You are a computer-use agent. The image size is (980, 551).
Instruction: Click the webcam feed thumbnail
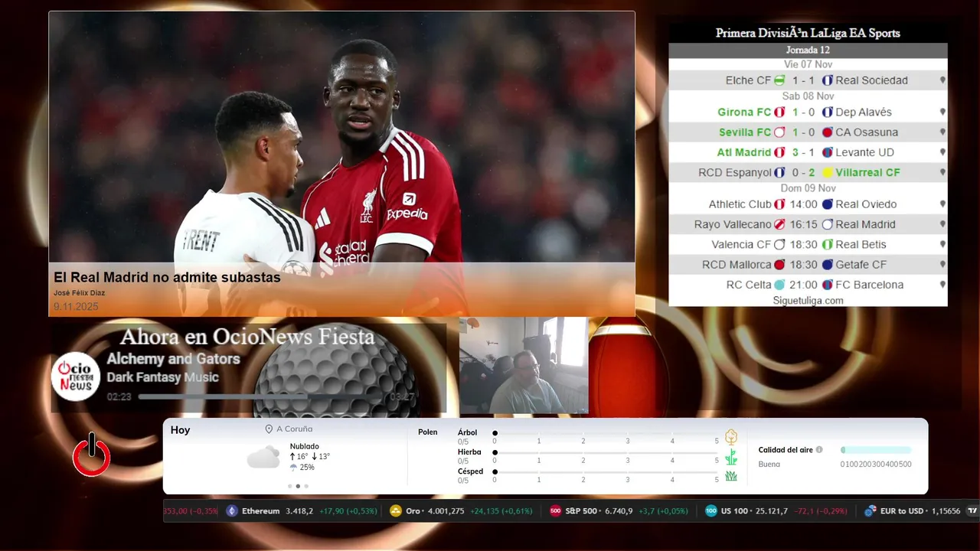524,366
